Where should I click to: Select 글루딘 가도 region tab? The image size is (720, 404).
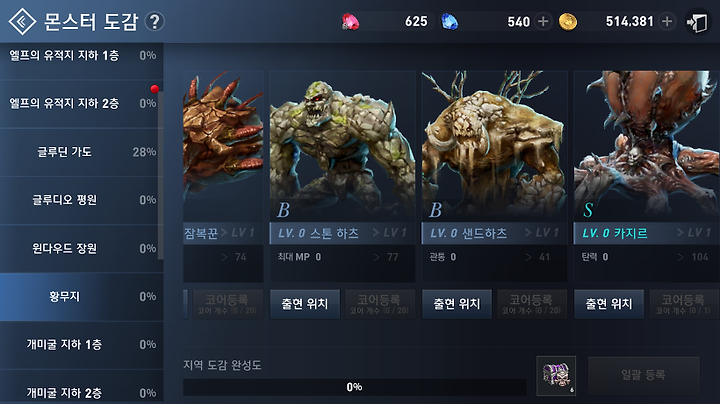click(x=82, y=152)
